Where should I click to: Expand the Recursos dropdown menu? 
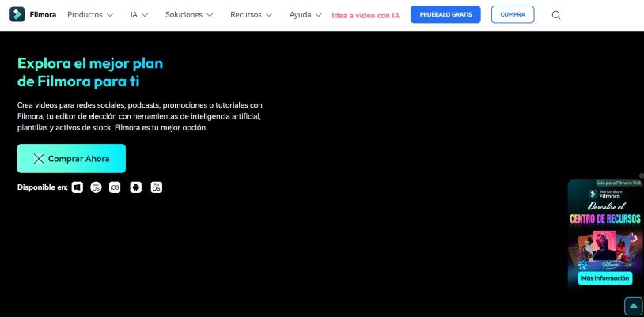click(x=251, y=15)
